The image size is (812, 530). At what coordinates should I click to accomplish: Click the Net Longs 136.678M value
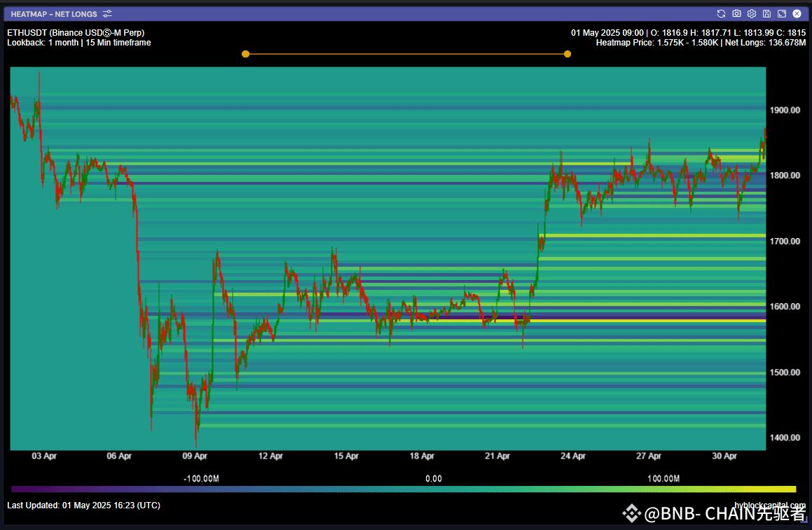point(766,43)
